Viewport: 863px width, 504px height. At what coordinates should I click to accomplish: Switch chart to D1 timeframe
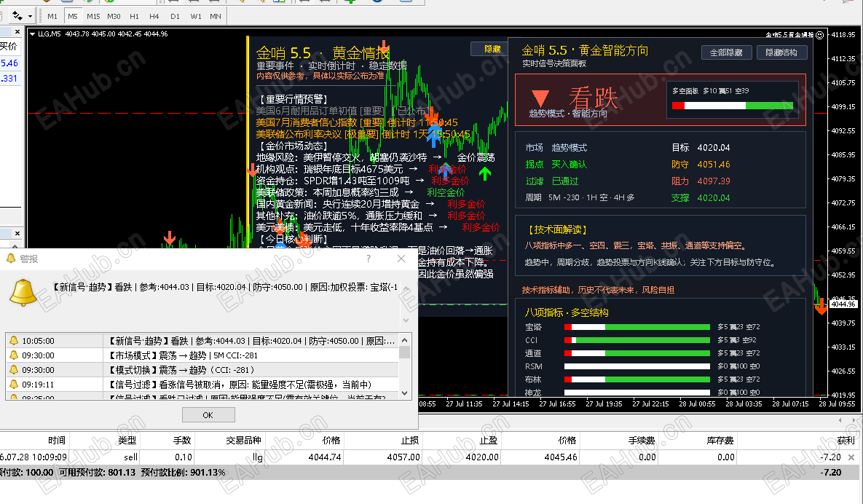tap(175, 17)
